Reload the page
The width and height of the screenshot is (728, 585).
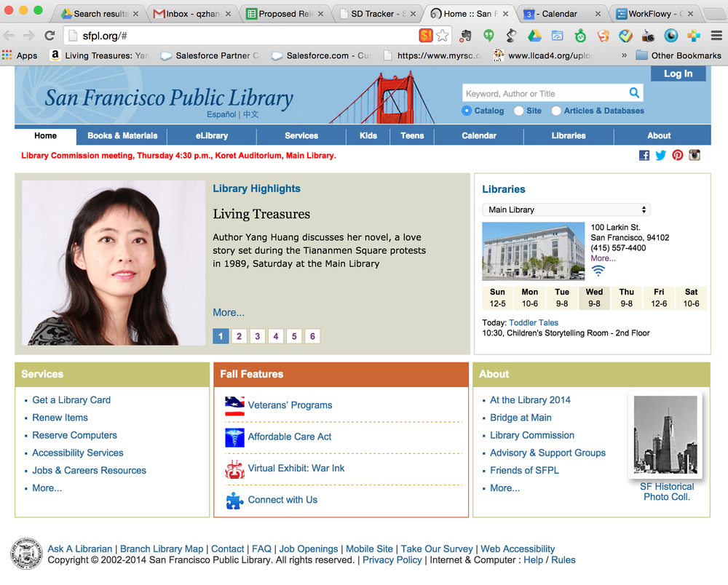(50, 35)
